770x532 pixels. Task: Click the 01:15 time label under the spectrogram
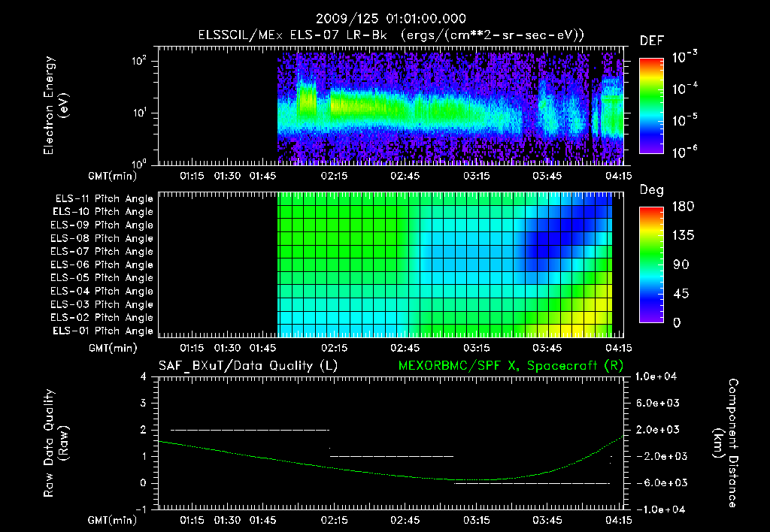click(192, 176)
